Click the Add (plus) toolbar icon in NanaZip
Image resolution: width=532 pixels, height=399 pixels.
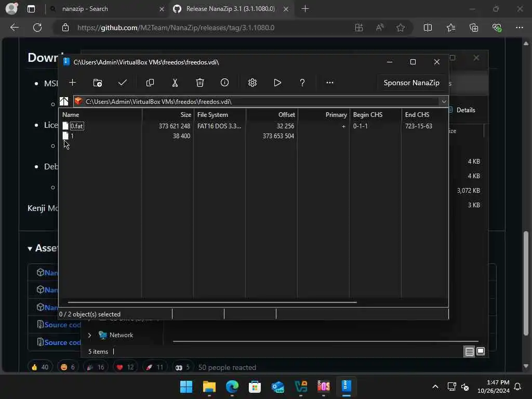[72, 83]
